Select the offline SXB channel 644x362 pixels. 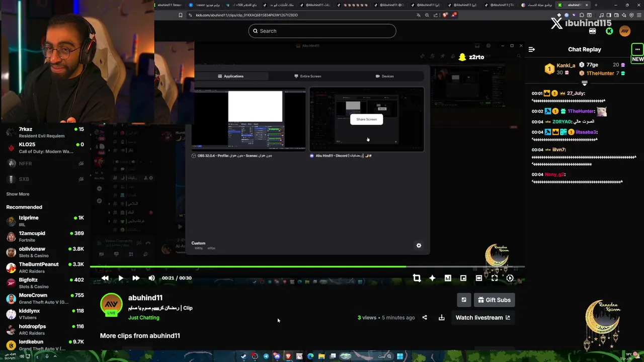[x=45, y=179]
